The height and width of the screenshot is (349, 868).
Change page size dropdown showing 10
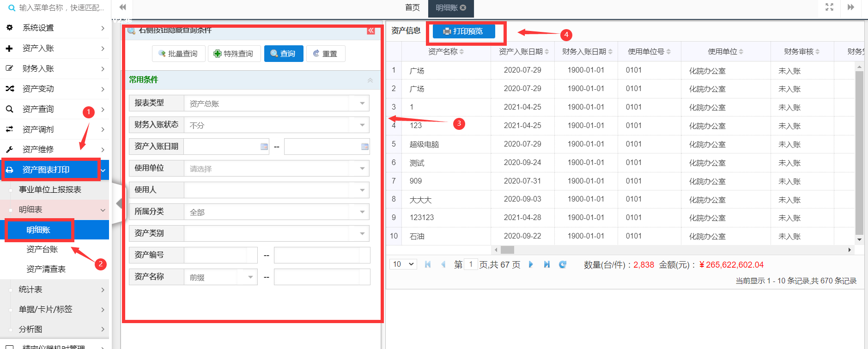403,264
